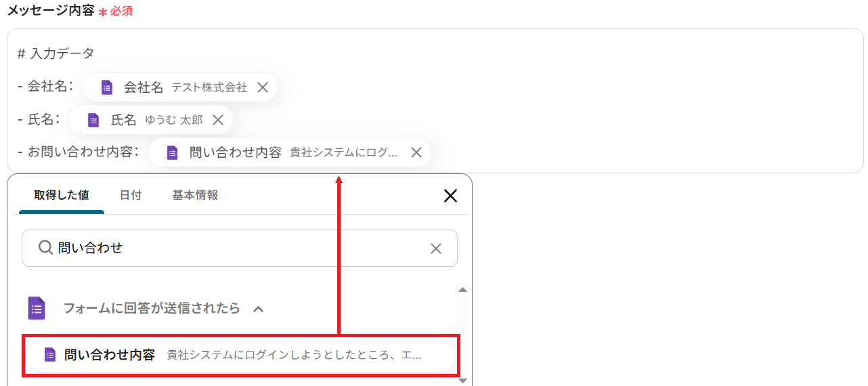
Task: Click the フォームに回答が送信されたら section header
Action: click(x=152, y=308)
